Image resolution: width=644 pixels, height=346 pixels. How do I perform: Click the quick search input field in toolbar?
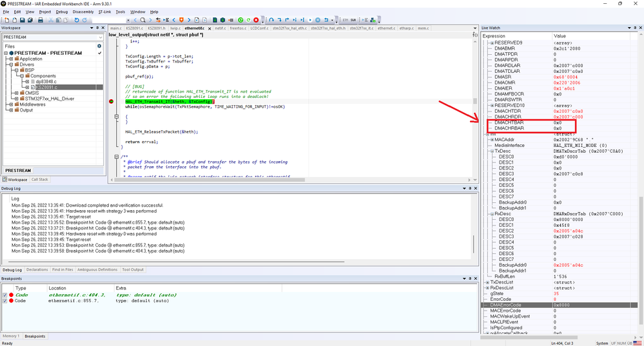[109, 20]
